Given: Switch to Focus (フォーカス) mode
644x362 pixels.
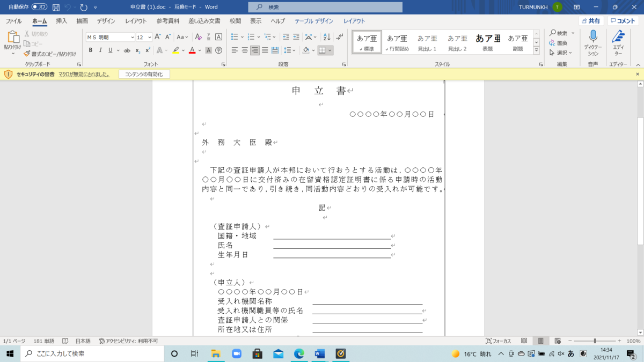Looking at the screenshot, I should click(499, 341).
